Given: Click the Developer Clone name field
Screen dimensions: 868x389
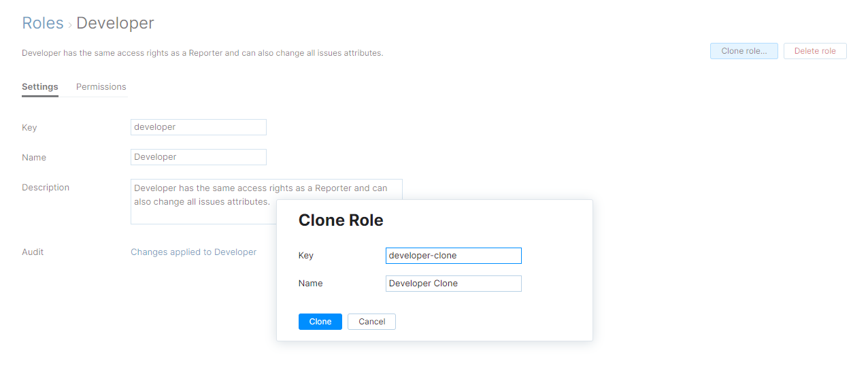Looking at the screenshot, I should pos(453,284).
